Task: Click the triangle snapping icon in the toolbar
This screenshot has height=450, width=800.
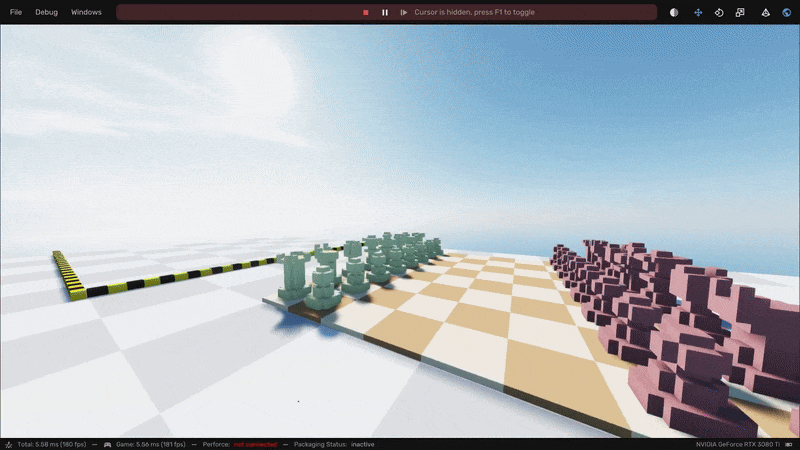Action: 766,12
